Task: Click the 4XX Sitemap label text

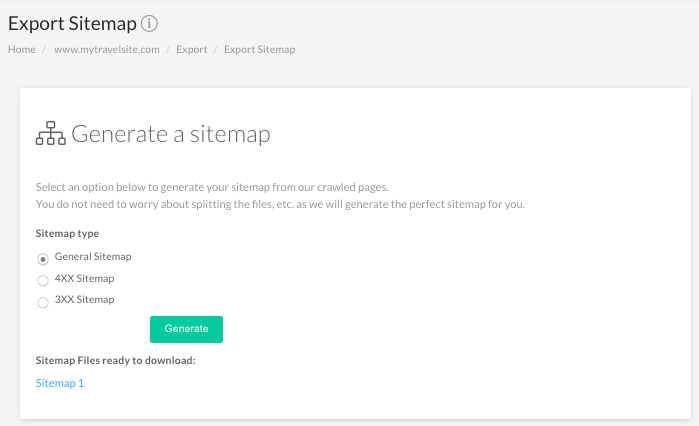Action: click(x=85, y=279)
